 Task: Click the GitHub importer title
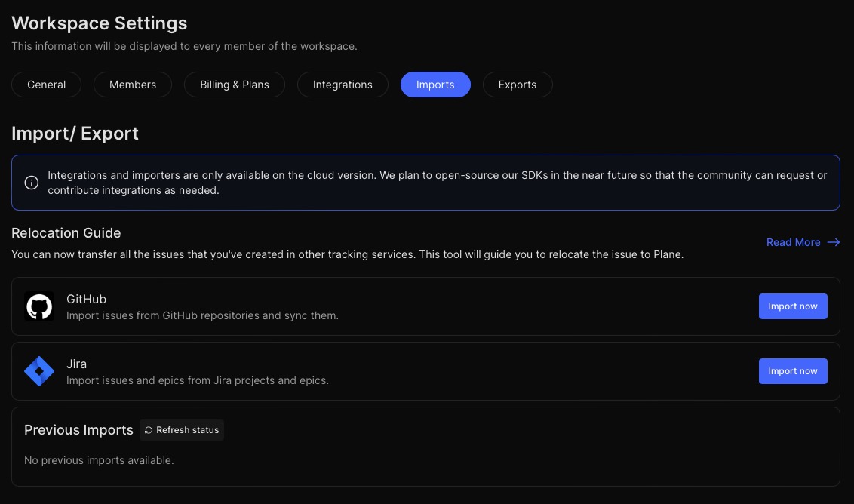tap(86, 299)
